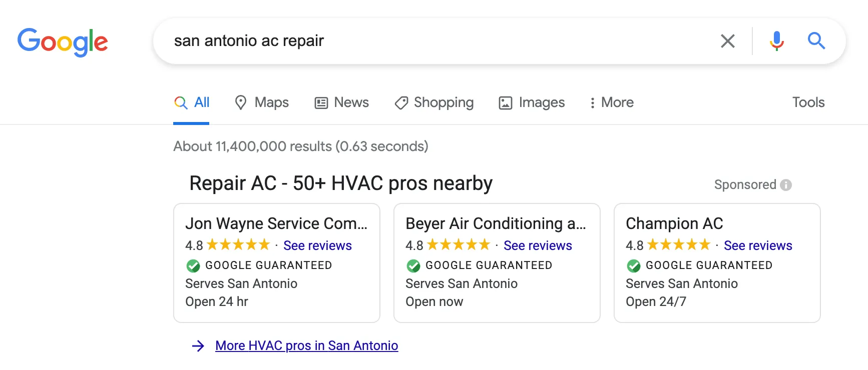Clear the search query with X icon
The width and height of the screenshot is (868, 370).
click(x=728, y=41)
